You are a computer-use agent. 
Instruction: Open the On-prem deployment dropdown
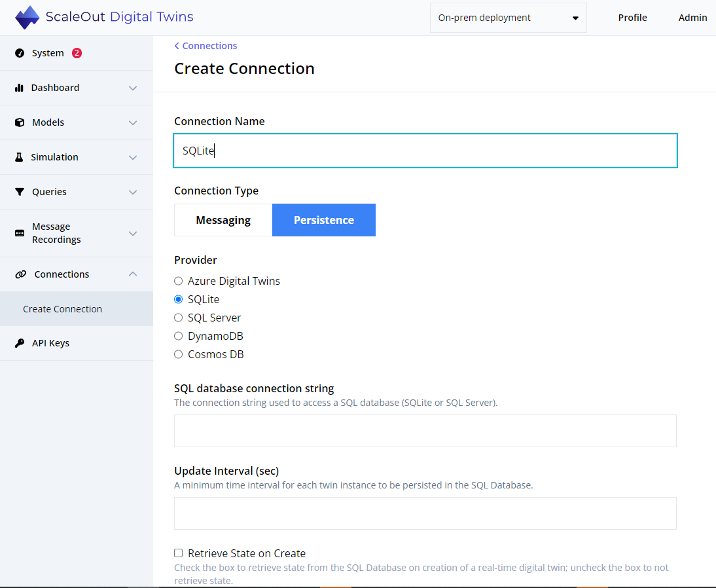(509, 18)
